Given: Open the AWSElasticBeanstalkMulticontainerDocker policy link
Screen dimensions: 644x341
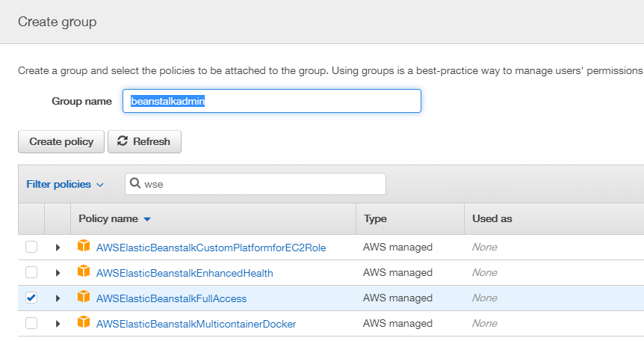Looking at the screenshot, I should click(196, 324).
